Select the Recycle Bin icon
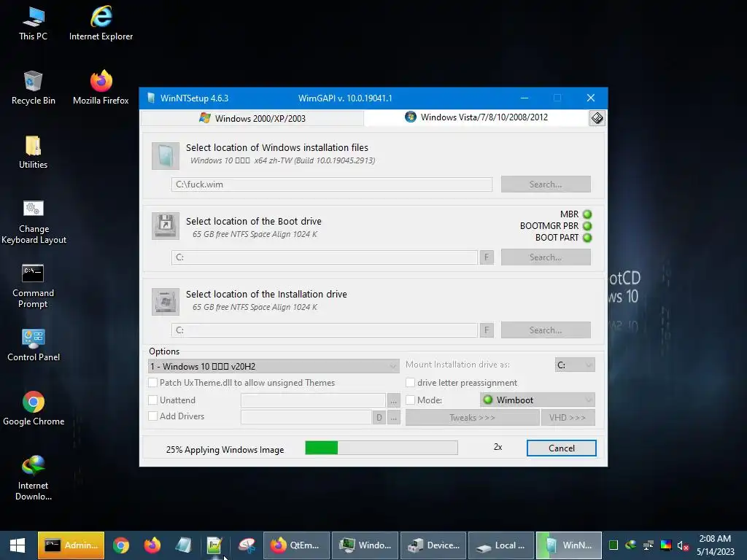Screen dimensions: 747x560 point(34,88)
